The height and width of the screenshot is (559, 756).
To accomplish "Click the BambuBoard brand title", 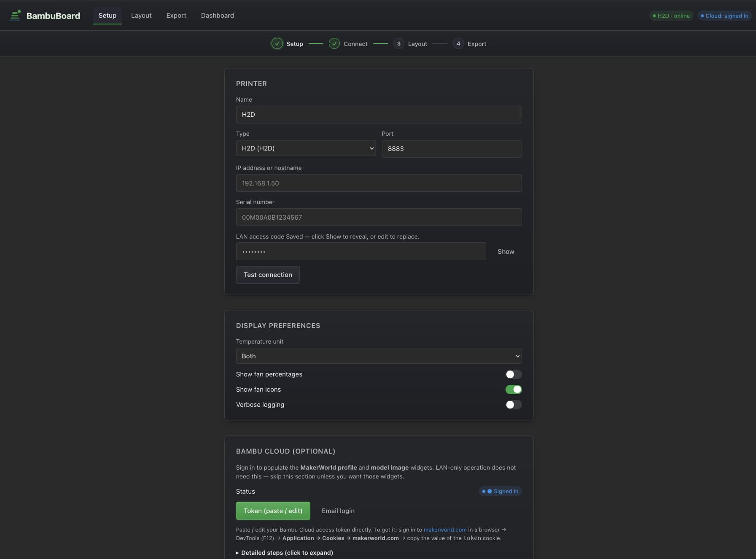I will coord(53,16).
